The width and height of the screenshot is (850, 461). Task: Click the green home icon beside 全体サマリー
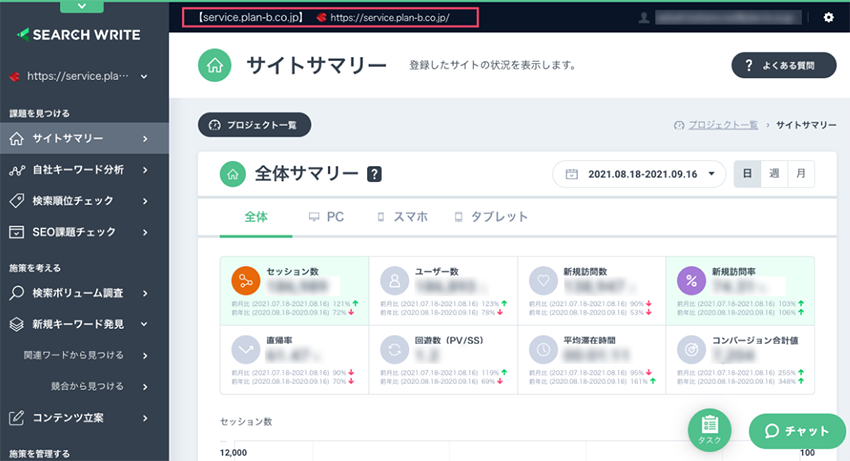point(233,174)
